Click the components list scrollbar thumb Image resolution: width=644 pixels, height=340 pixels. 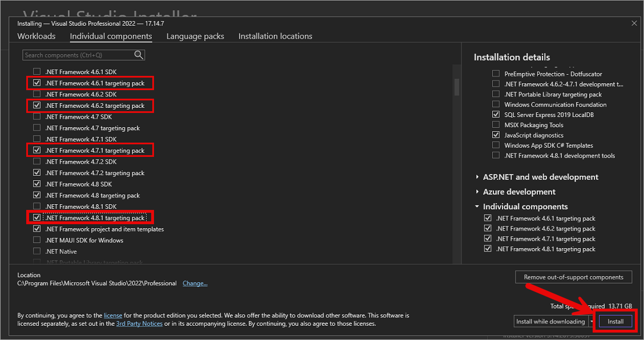pos(457,87)
